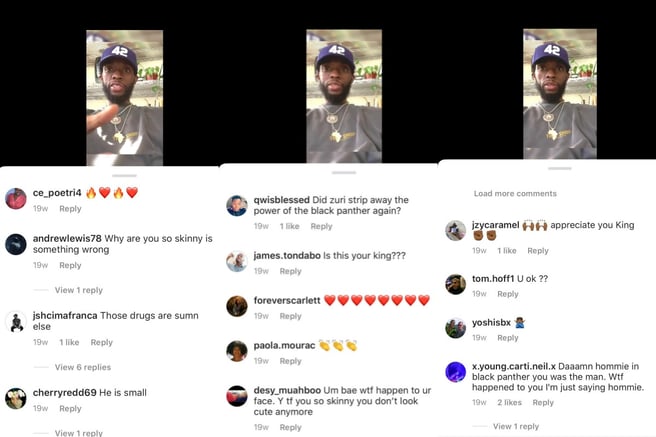This screenshot has height=437, width=656.
Task: Tap andrewlewis78's profile picture
Action: click(x=16, y=244)
